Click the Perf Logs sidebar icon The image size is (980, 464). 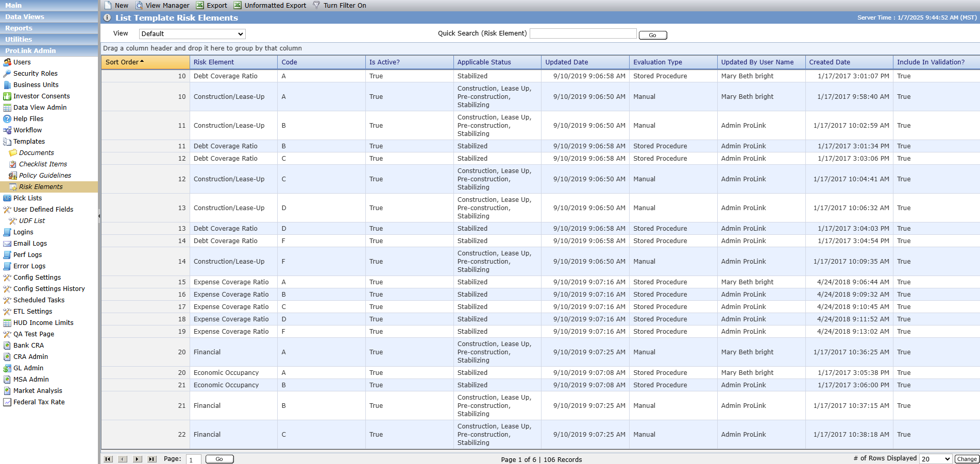pyautogui.click(x=7, y=255)
